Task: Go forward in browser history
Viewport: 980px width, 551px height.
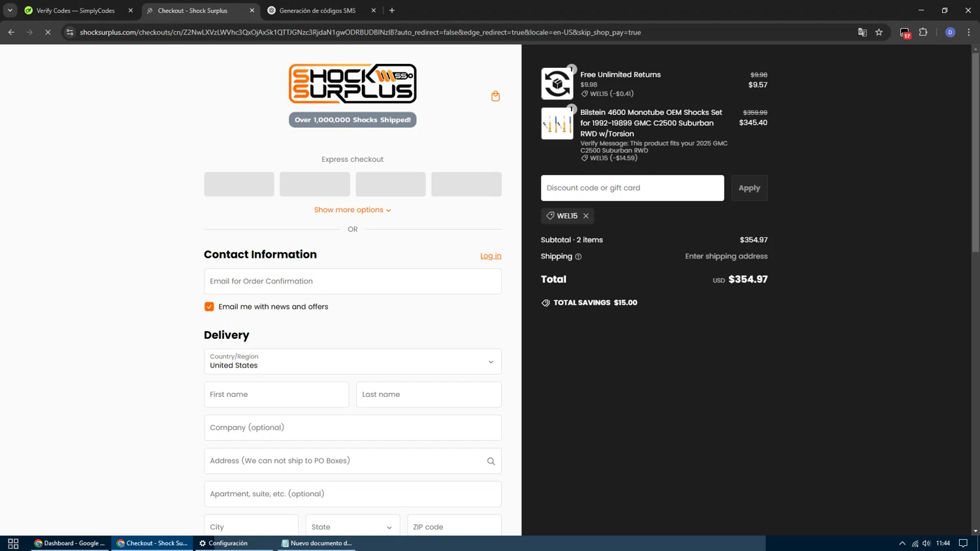Action: tap(29, 32)
